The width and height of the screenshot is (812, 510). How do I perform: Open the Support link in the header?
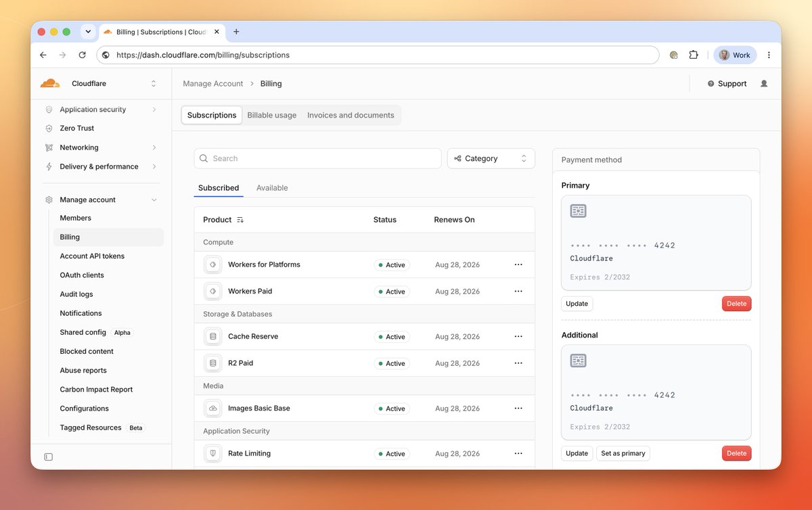pyautogui.click(x=727, y=84)
